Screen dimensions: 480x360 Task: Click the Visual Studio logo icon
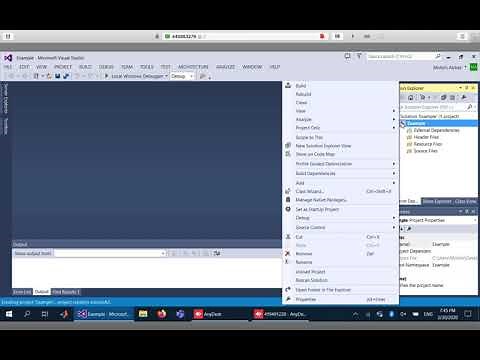tap(8, 58)
